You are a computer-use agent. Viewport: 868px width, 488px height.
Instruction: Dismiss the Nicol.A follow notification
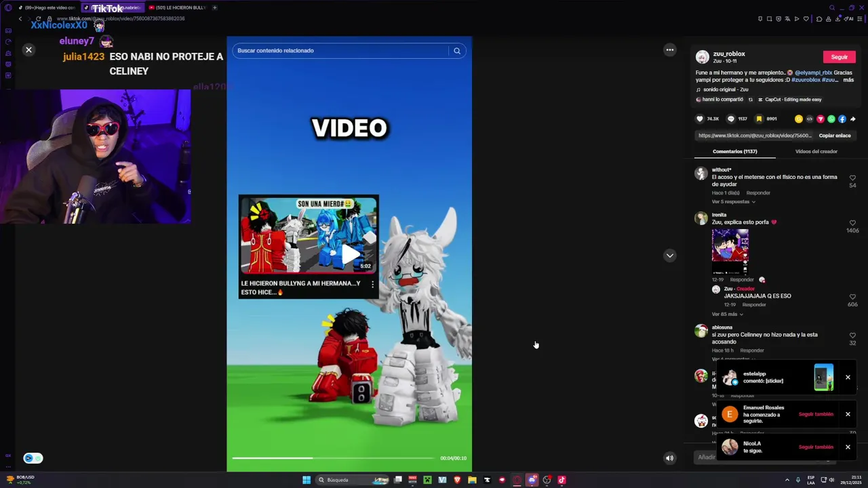848,447
